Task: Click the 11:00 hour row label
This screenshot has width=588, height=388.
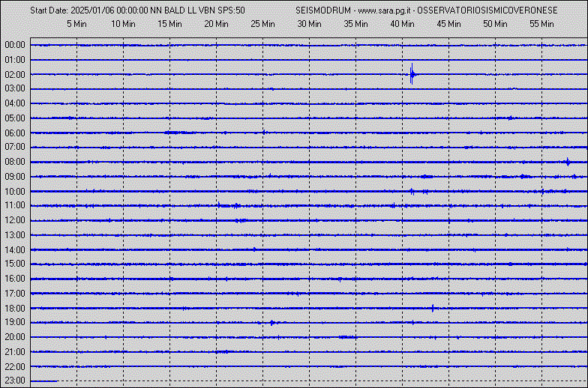Action: click(15, 205)
